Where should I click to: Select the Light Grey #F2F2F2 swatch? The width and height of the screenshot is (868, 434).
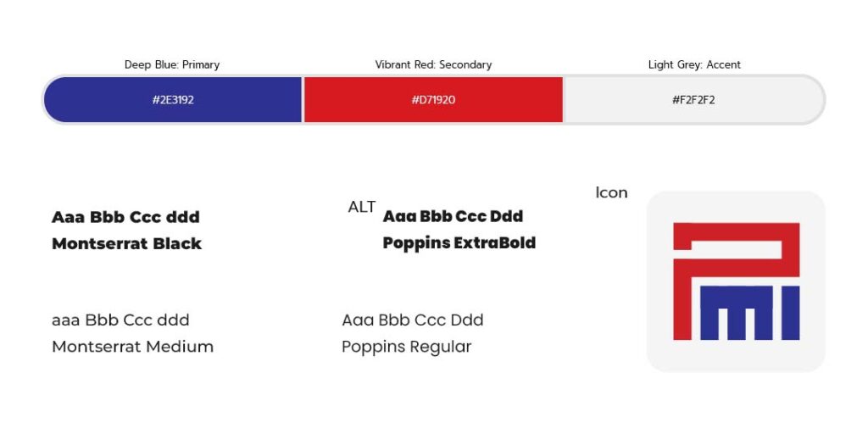tap(693, 100)
